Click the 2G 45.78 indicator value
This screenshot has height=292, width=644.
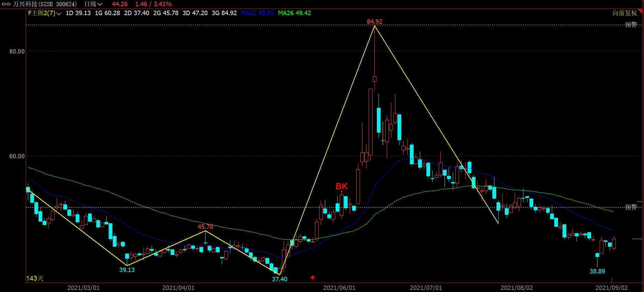click(x=166, y=13)
